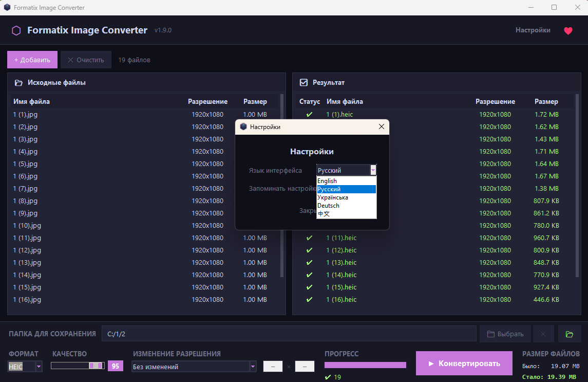Click the Настройки dialog title icon
The image size is (588, 382).
pyautogui.click(x=243, y=126)
